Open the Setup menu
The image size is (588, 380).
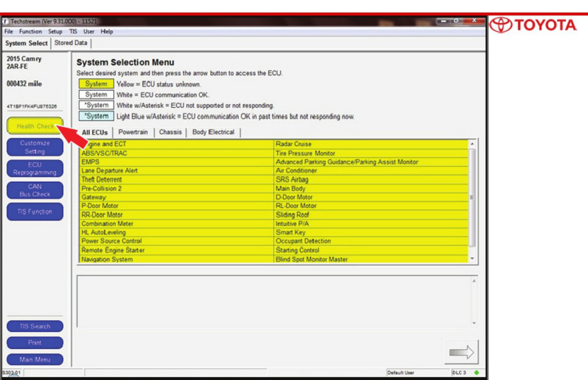(55, 32)
